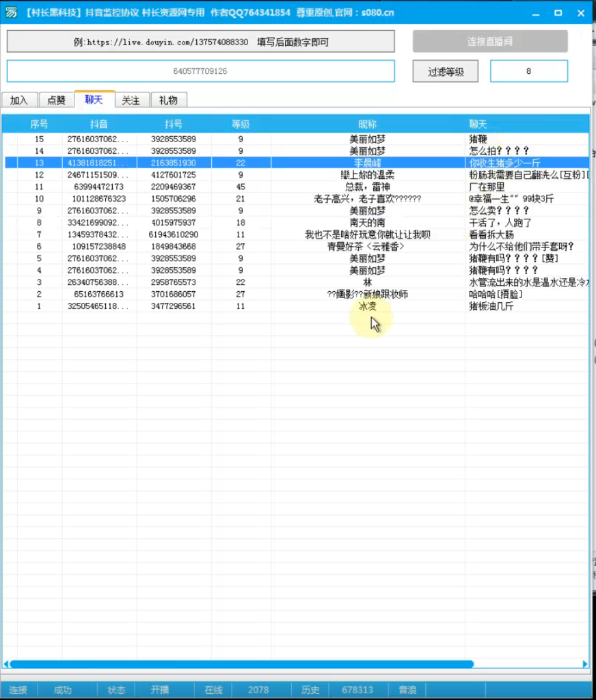This screenshot has height=700, width=596.
Task: Click the horizontal scrollbar thumb
Action: [241, 664]
